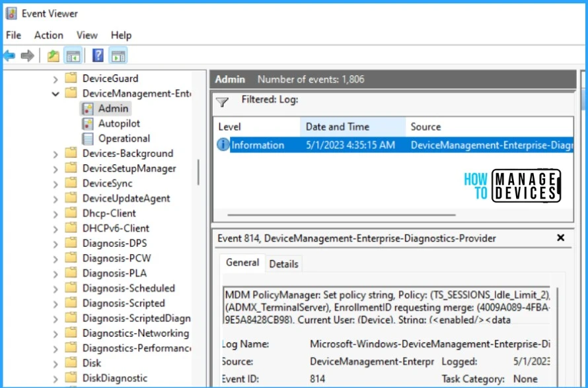Image resolution: width=588 pixels, height=388 pixels.
Task: Select Diagnostics-Performance in tree
Action: pos(137,348)
